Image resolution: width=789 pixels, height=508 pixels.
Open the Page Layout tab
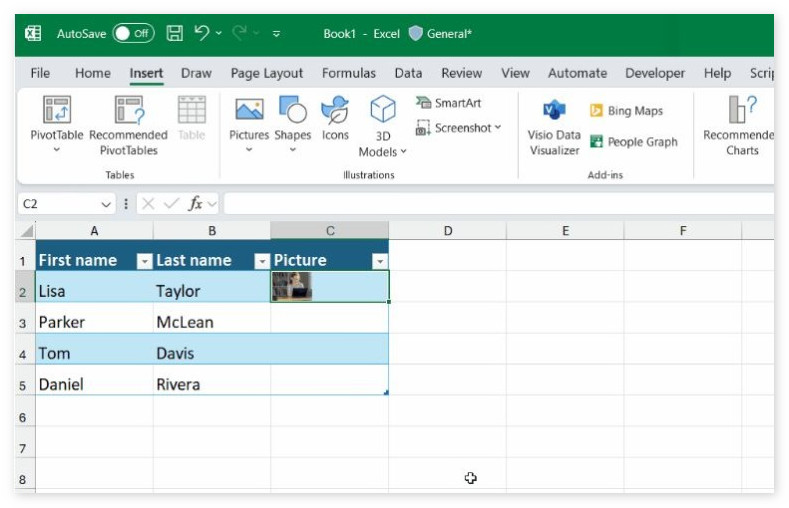pyautogui.click(x=267, y=73)
